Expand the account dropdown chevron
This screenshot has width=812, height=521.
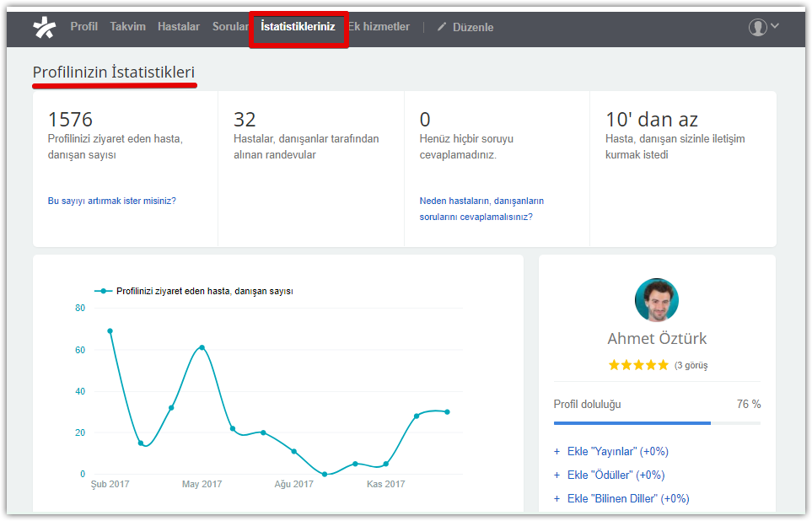[x=775, y=25]
